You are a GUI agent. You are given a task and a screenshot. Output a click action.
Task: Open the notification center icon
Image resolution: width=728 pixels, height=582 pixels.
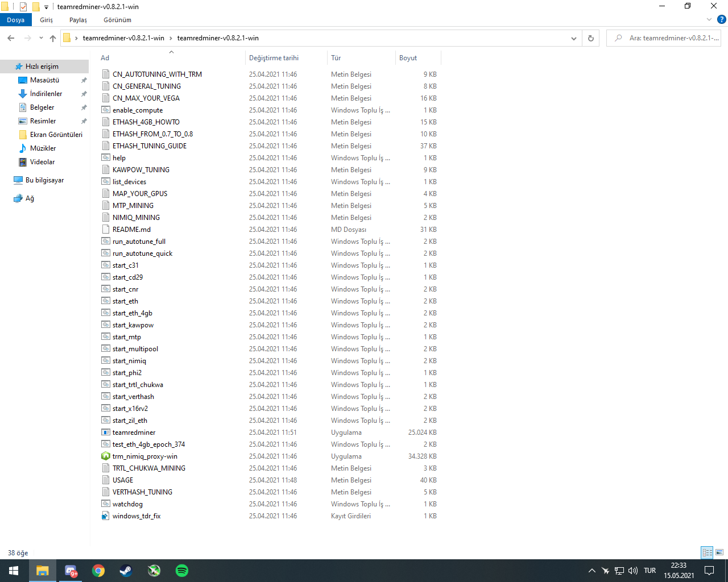709,571
